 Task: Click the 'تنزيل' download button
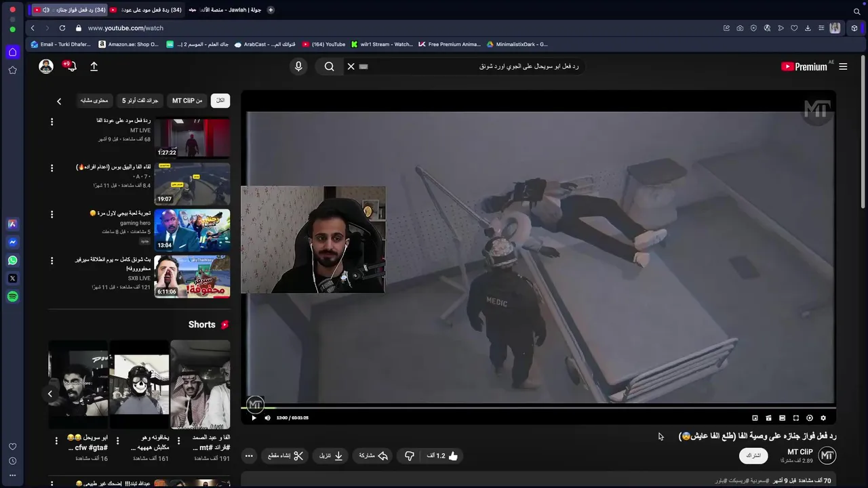[x=332, y=455]
